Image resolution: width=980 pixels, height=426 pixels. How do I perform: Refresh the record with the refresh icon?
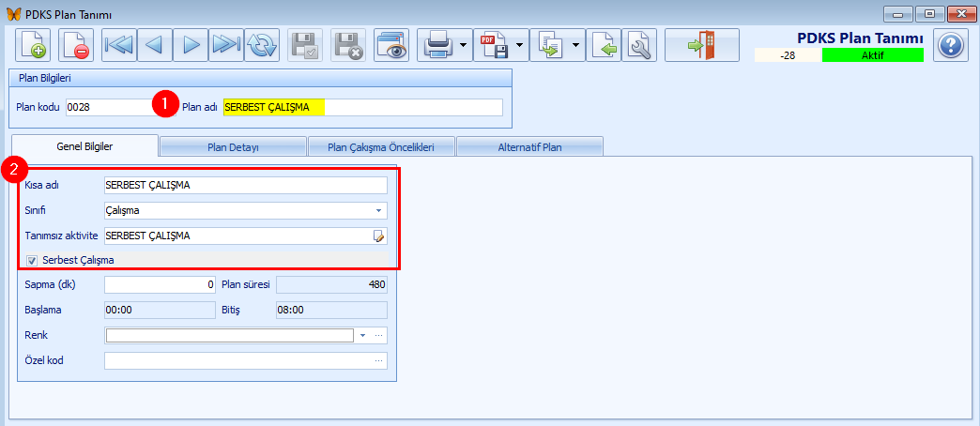(x=262, y=45)
